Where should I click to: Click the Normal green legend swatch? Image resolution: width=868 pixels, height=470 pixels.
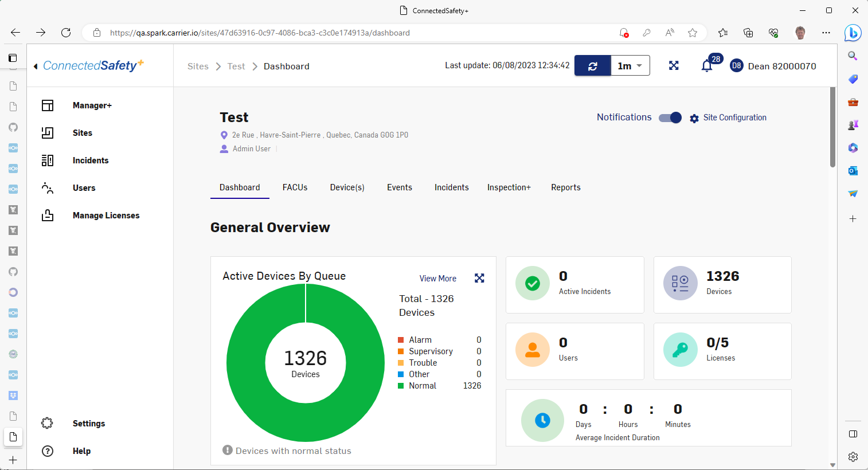coord(401,386)
